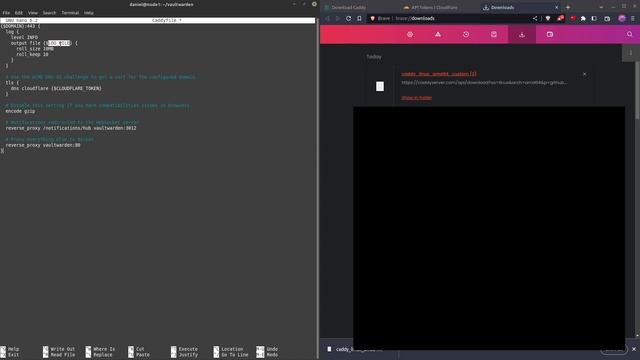Click the 'roll_keep 10' line
Screen dimensions: 640x360
point(32,54)
